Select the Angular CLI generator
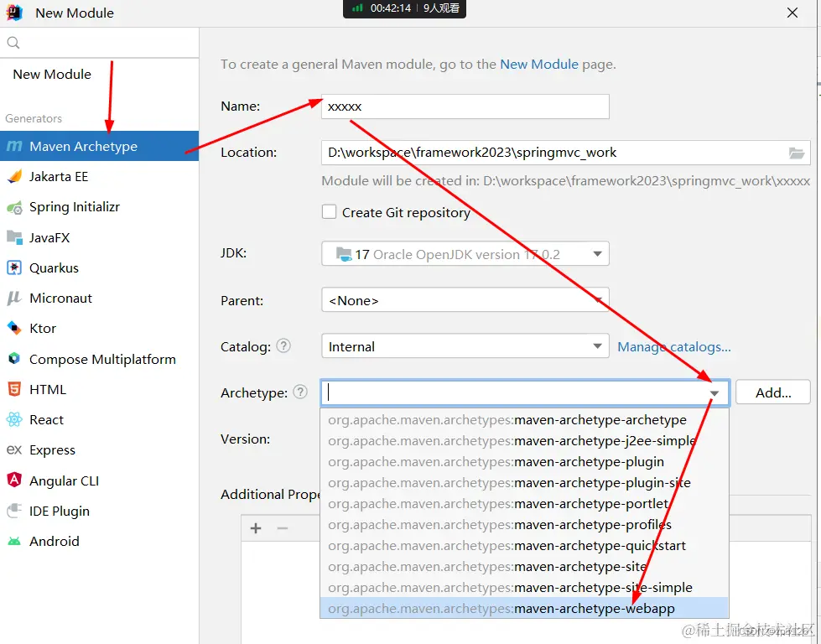 tap(99, 480)
